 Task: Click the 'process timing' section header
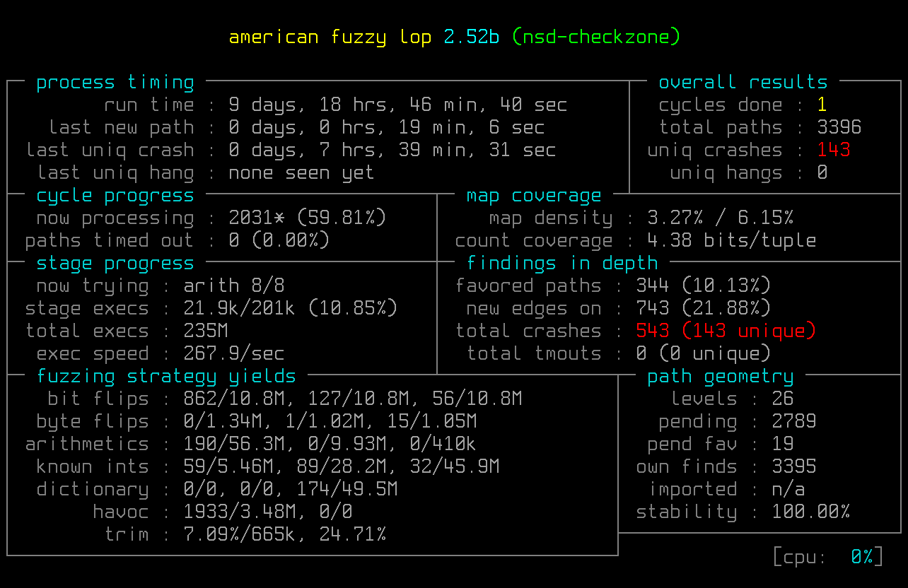(x=115, y=83)
